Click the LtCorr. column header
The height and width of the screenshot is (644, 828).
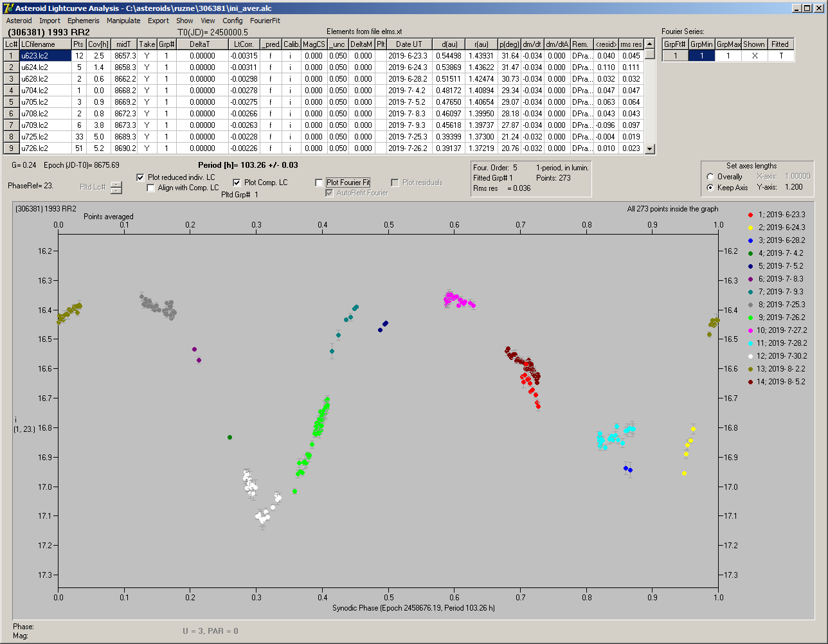pos(244,44)
